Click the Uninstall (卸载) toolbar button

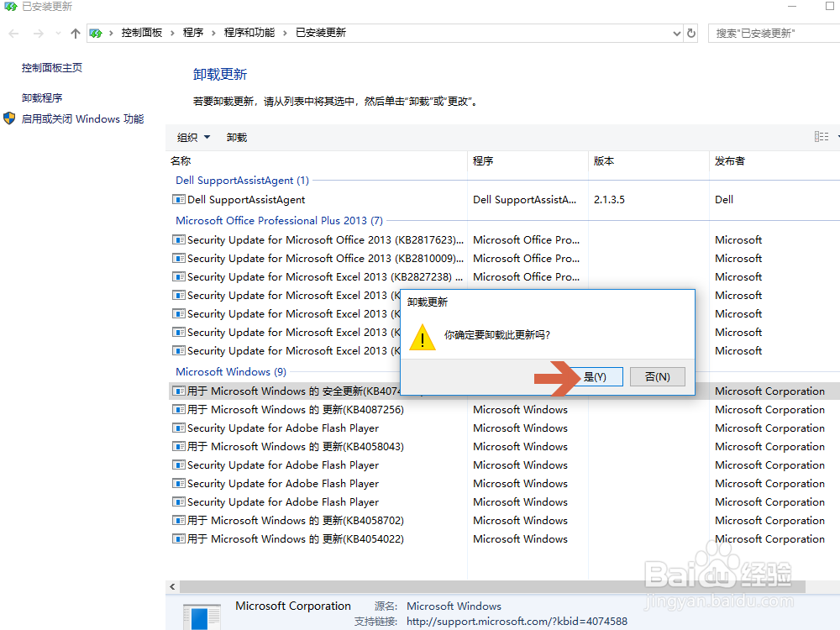(236, 138)
